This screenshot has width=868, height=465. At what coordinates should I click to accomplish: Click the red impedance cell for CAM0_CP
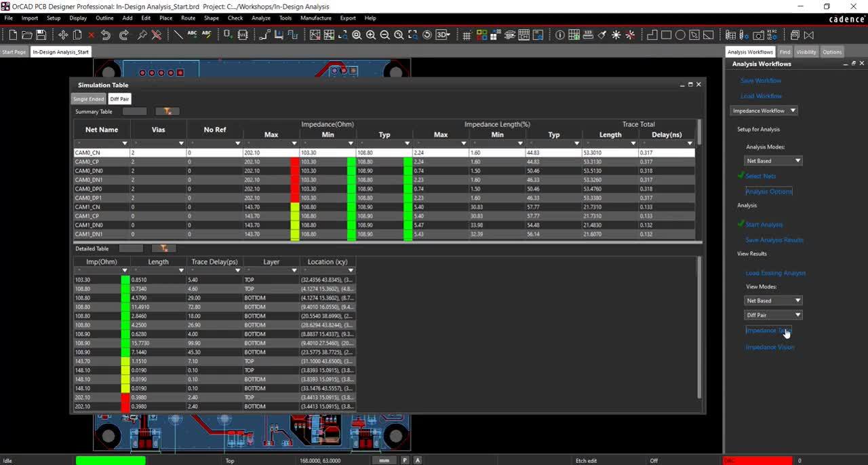point(294,162)
